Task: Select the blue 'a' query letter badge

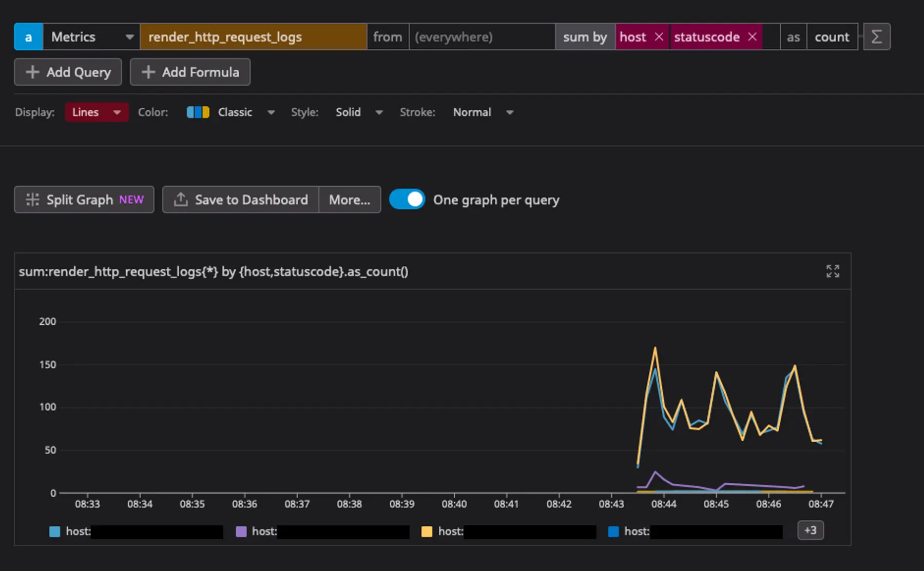Action: point(28,36)
